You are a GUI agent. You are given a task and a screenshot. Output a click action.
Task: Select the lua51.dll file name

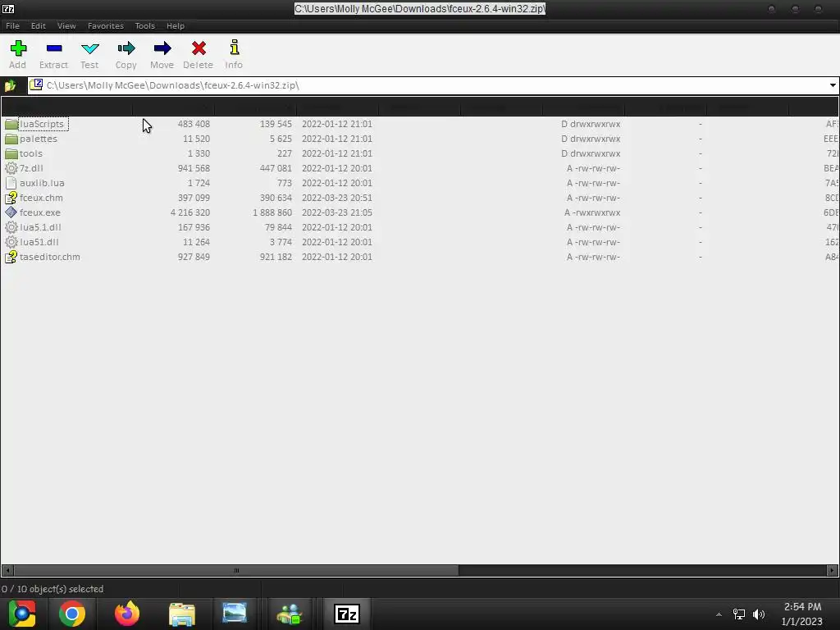click(39, 242)
